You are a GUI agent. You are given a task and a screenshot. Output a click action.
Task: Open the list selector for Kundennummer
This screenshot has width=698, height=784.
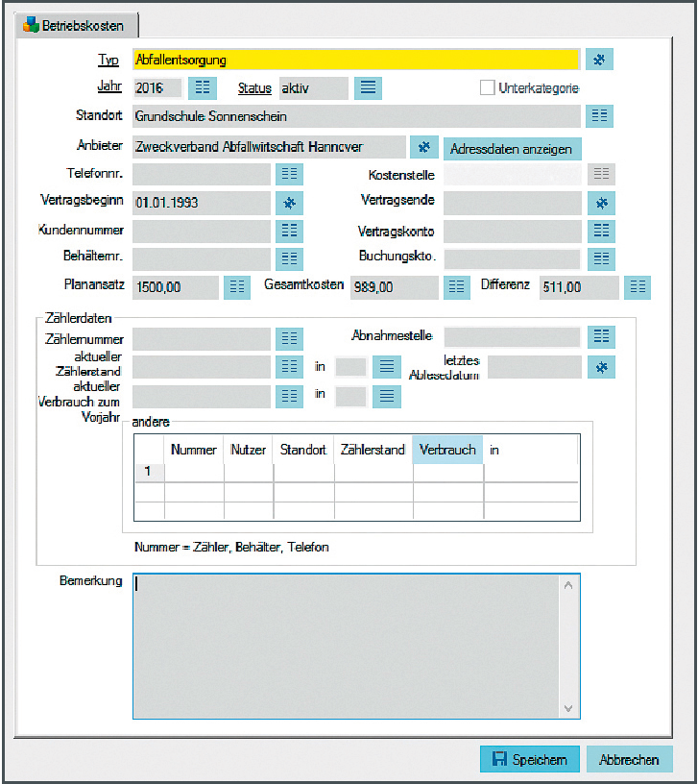(x=289, y=231)
